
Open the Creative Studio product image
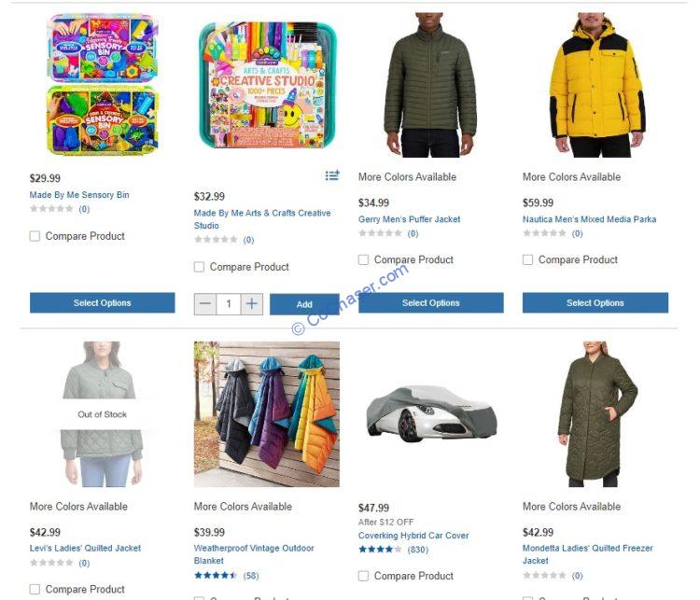[267, 85]
